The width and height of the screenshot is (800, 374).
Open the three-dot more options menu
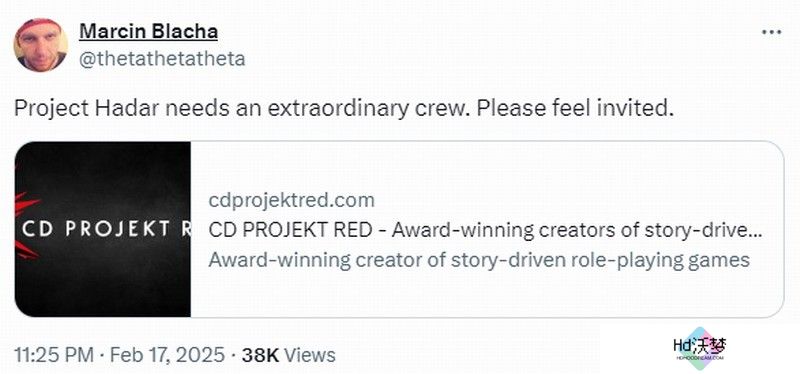pyautogui.click(x=771, y=32)
